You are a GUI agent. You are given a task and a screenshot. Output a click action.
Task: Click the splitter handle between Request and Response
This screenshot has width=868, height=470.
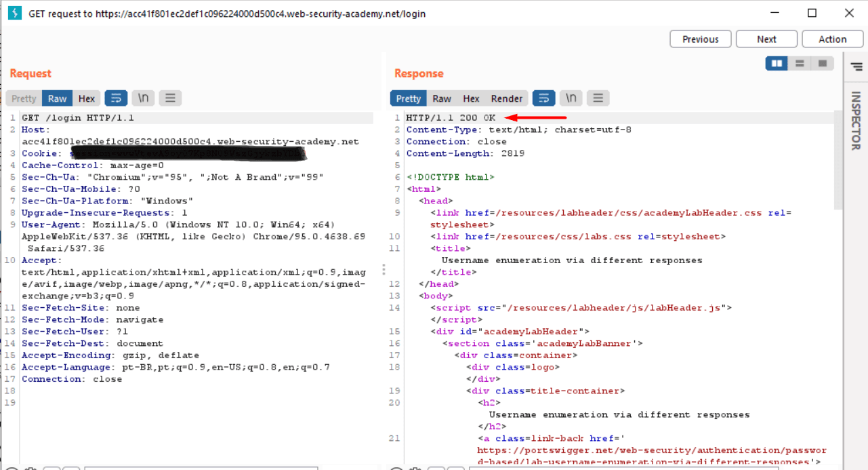pos(384,269)
